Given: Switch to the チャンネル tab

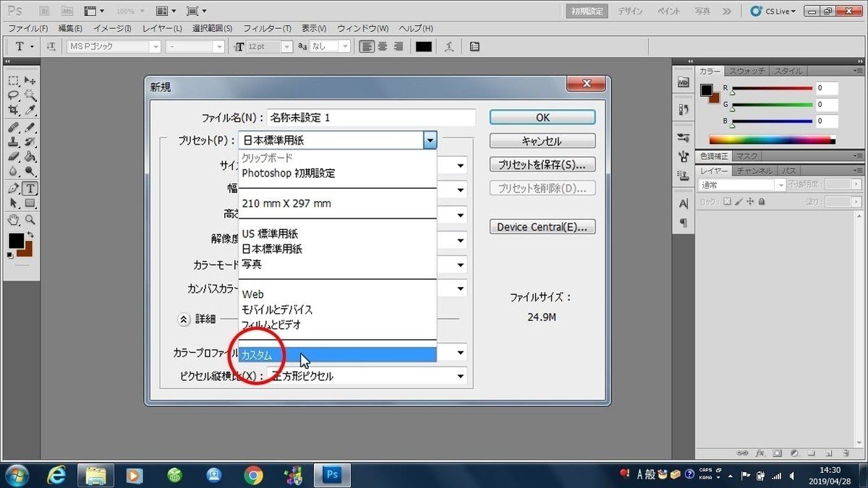Looking at the screenshot, I should point(756,171).
